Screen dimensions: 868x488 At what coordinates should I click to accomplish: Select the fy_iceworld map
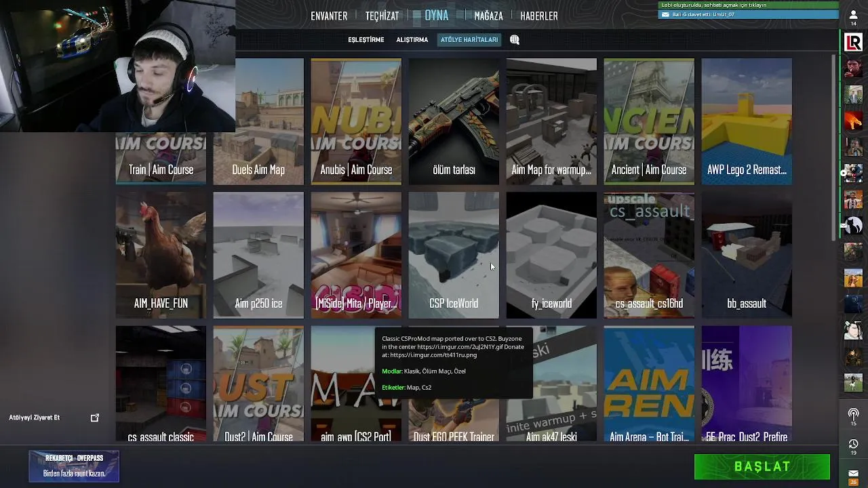tap(551, 255)
